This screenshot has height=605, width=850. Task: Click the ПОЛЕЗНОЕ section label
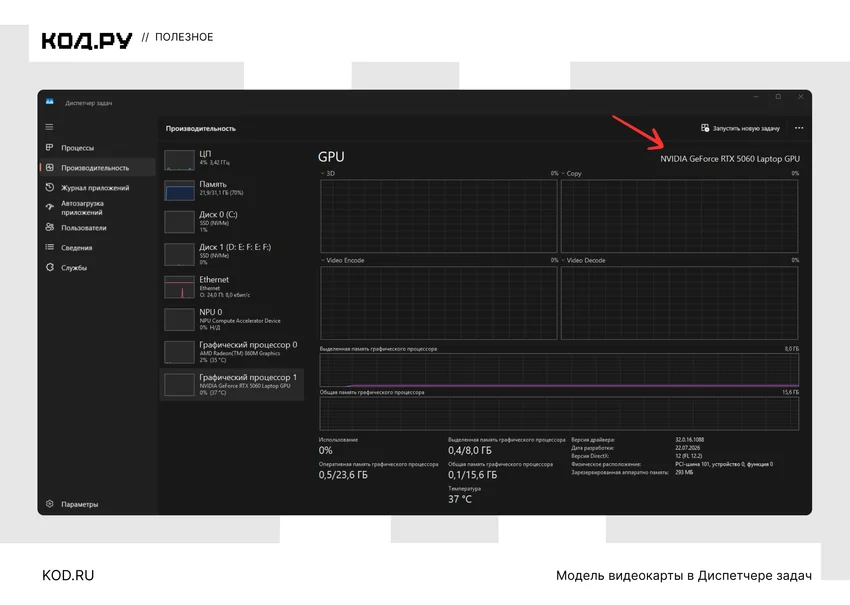tap(184, 37)
